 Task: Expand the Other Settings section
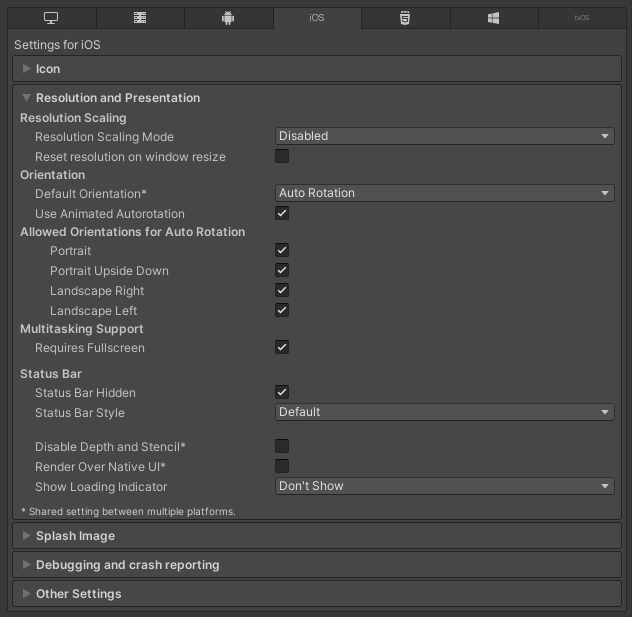point(78,594)
